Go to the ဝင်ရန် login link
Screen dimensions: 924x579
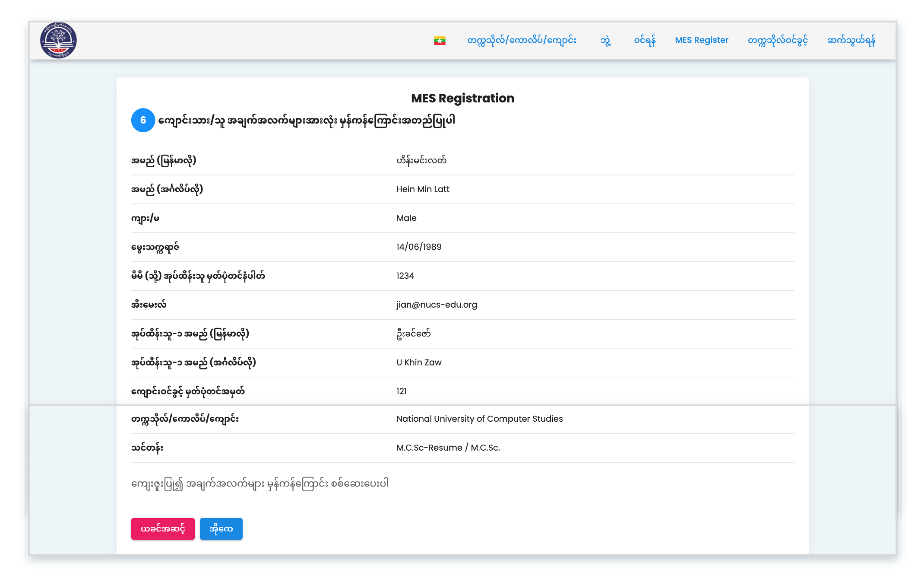[x=645, y=40]
